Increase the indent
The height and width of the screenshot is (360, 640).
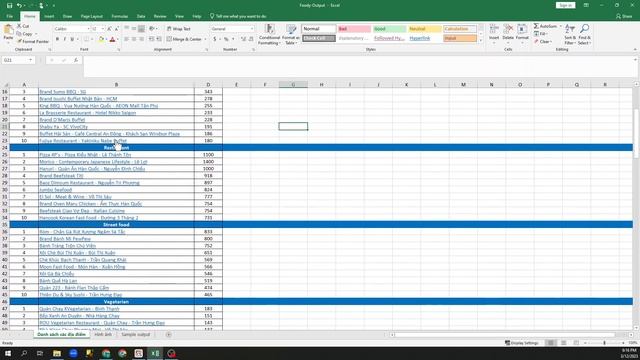click(x=159, y=40)
